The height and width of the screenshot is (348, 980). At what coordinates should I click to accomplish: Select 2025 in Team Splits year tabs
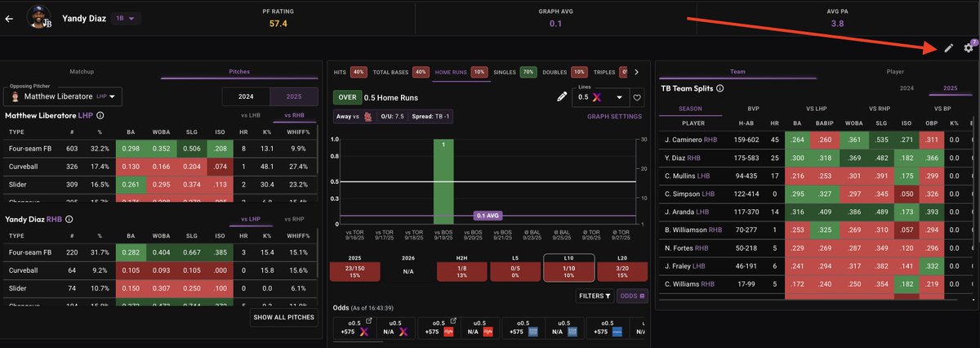click(x=950, y=87)
